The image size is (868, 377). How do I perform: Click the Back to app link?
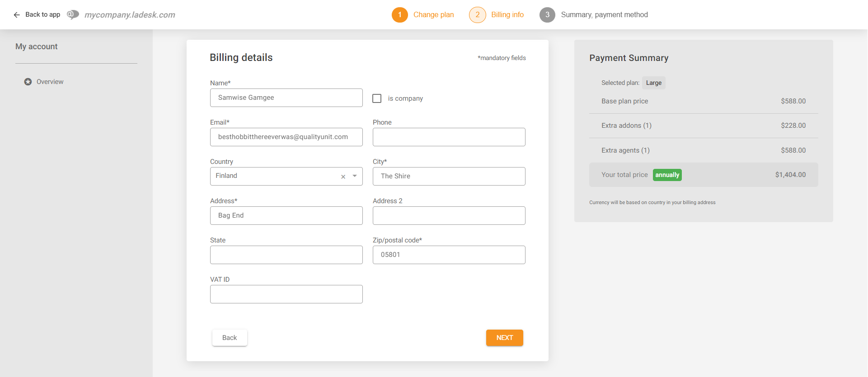42,15
